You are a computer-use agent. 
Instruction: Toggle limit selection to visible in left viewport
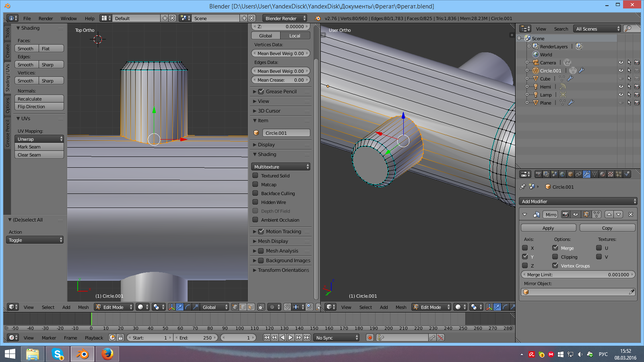point(261,307)
